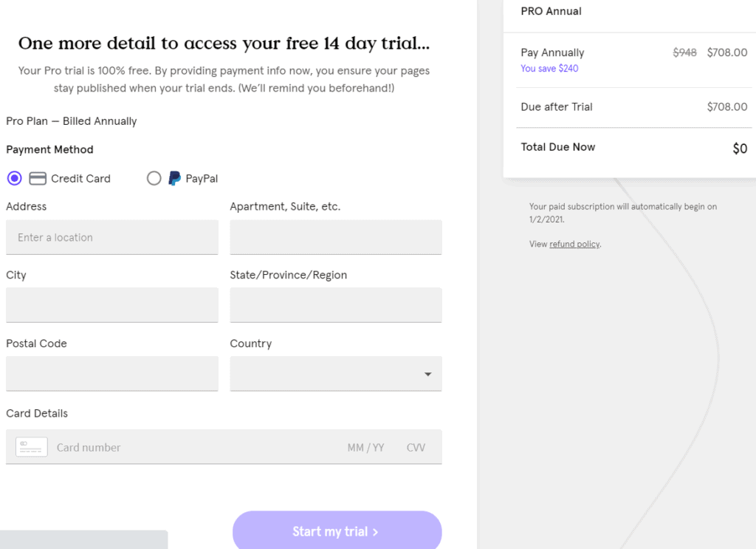Click the card brand icon in Card Details
756x549 pixels.
click(x=32, y=447)
